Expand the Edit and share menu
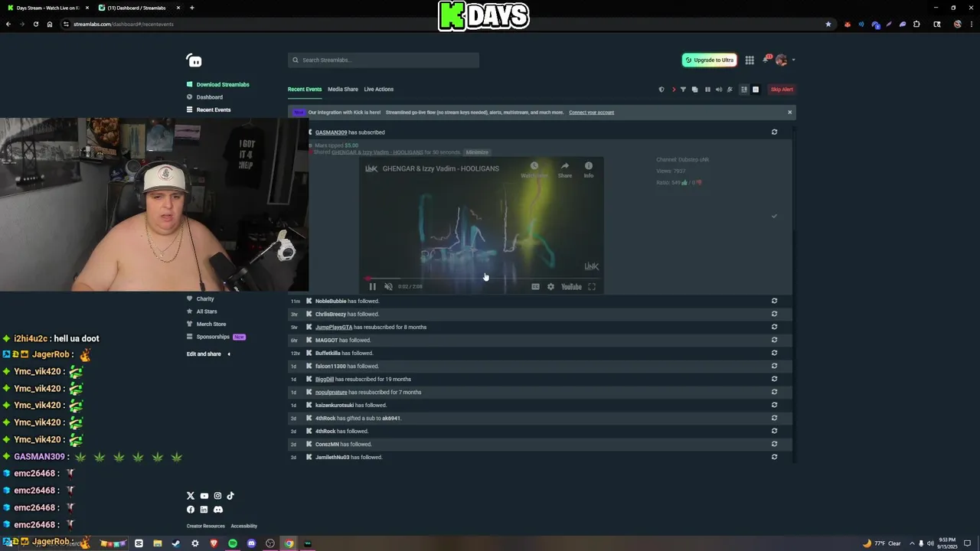 coord(208,354)
